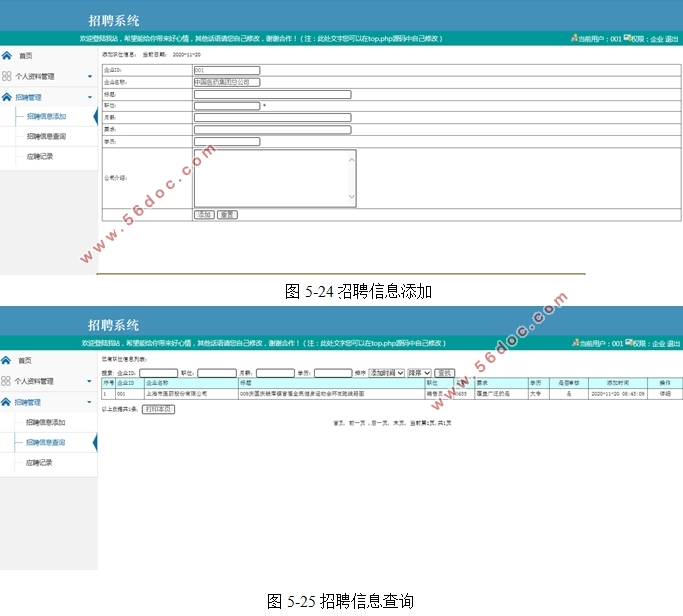Screen dimensions: 683x616
Task: Click the 添加时间 column header in the table
Action: pos(618,383)
